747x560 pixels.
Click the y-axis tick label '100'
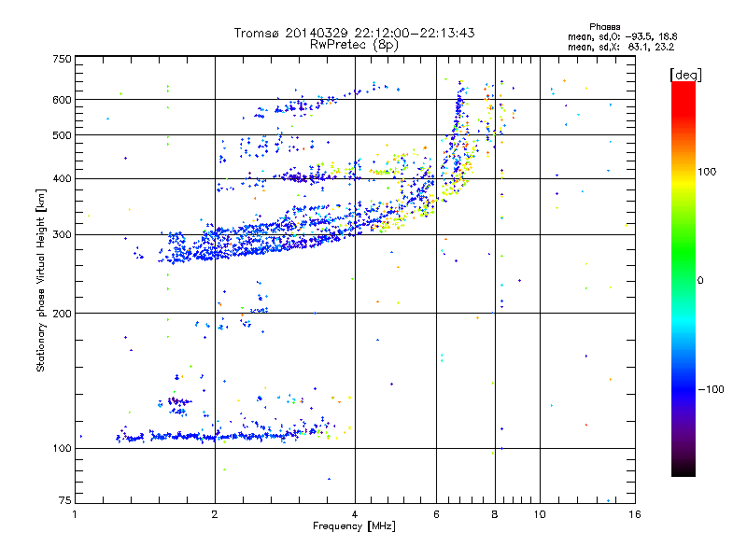63,448
